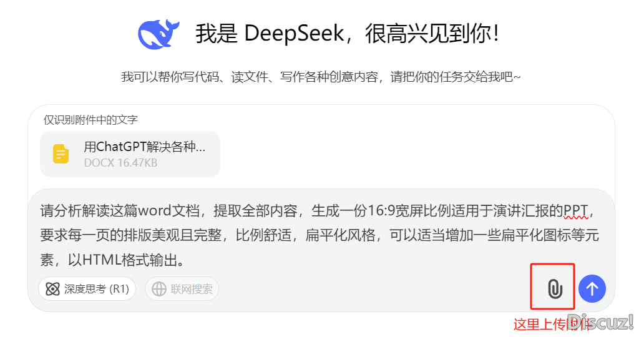Toggle the 深度思考 (R1) mode label
Viewport: 644px width, 337px height.
tap(96, 289)
